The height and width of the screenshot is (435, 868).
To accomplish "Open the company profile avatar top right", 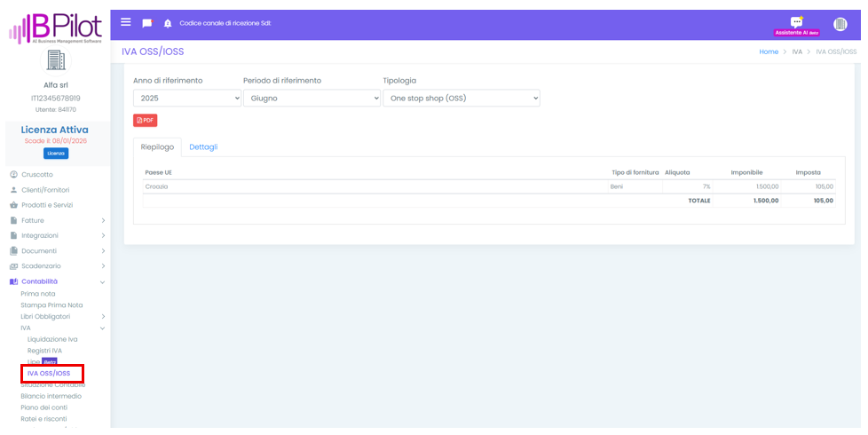I will click(x=840, y=24).
